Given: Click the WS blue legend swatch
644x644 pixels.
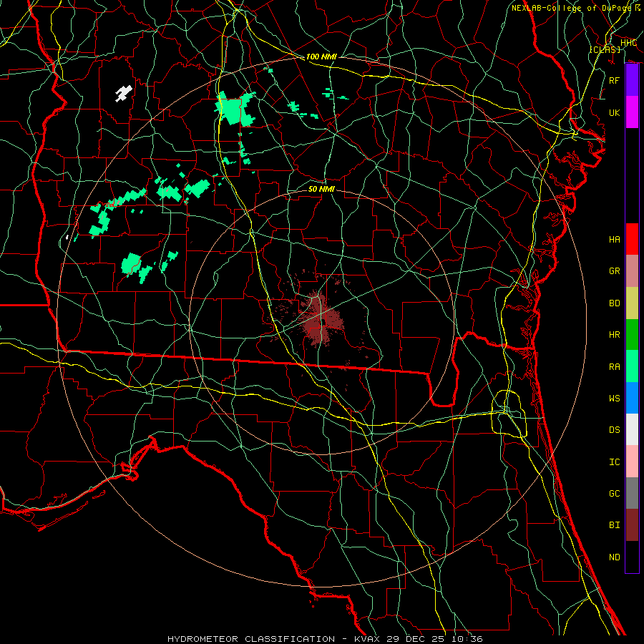Looking at the screenshot, I should (x=632, y=398).
